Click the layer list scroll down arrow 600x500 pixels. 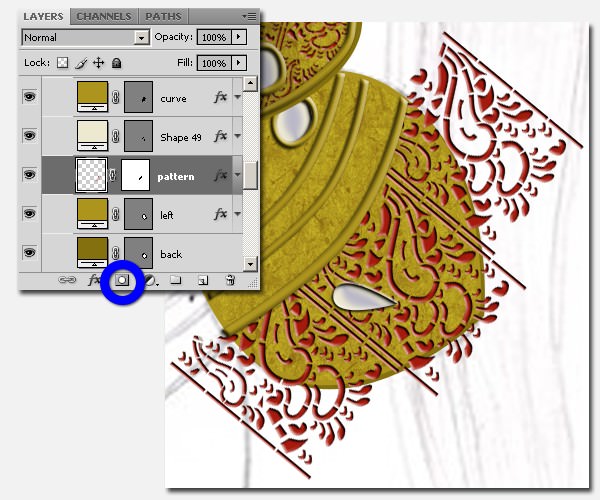pyautogui.click(x=250, y=264)
